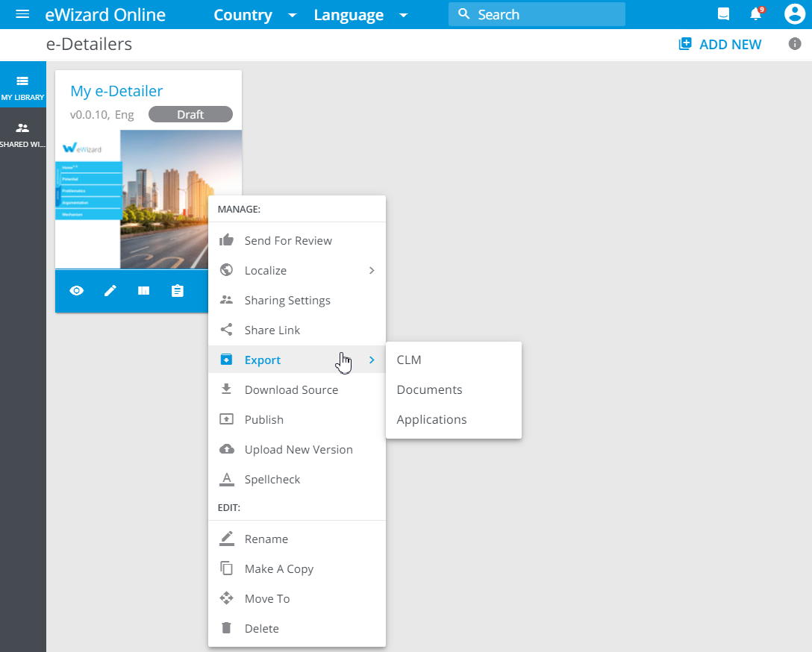Click the notifications bell icon
812x652 pixels.
pos(756,14)
